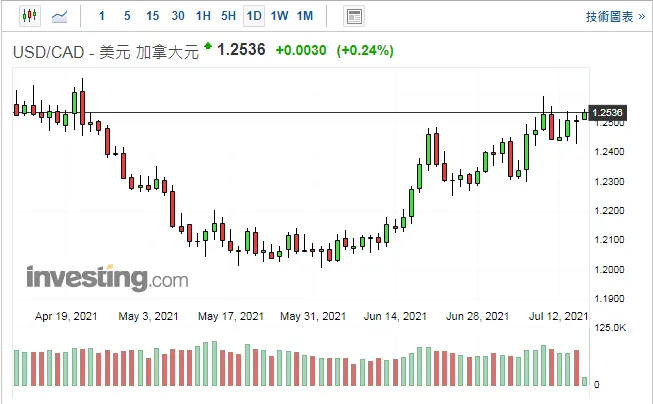Choose the 1W weekly interval
653x404 pixels.
click(x=279, y=16)
